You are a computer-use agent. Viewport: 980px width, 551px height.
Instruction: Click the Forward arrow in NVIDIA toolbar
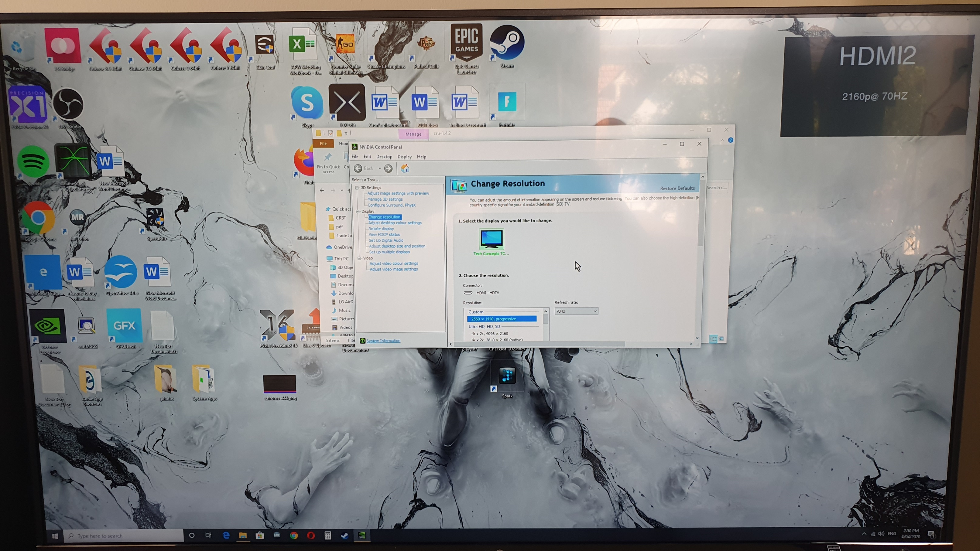(x=388, y=168)
